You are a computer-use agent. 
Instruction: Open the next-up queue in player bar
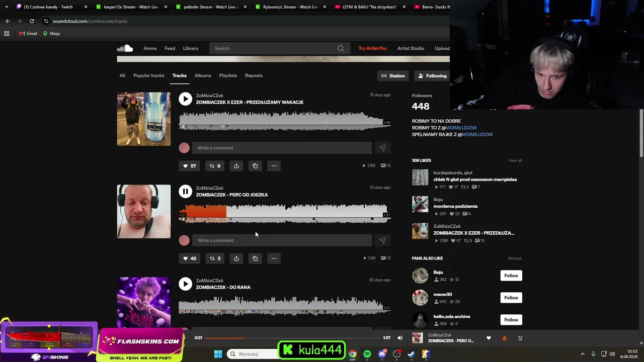520,338
